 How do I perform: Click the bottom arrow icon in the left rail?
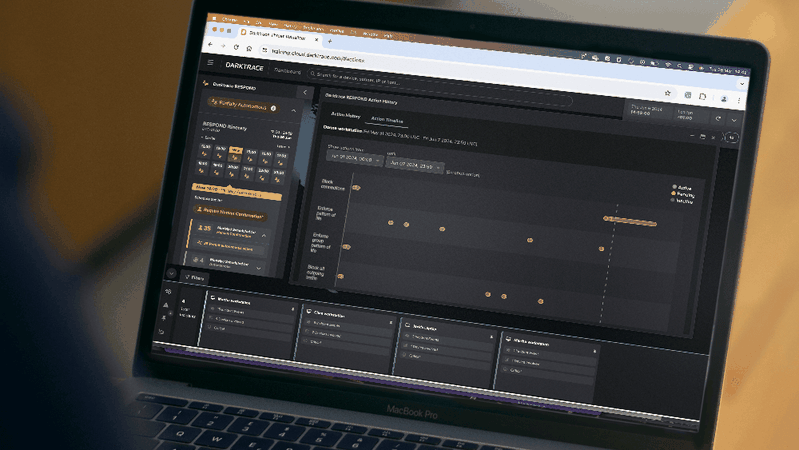[162, 332]
